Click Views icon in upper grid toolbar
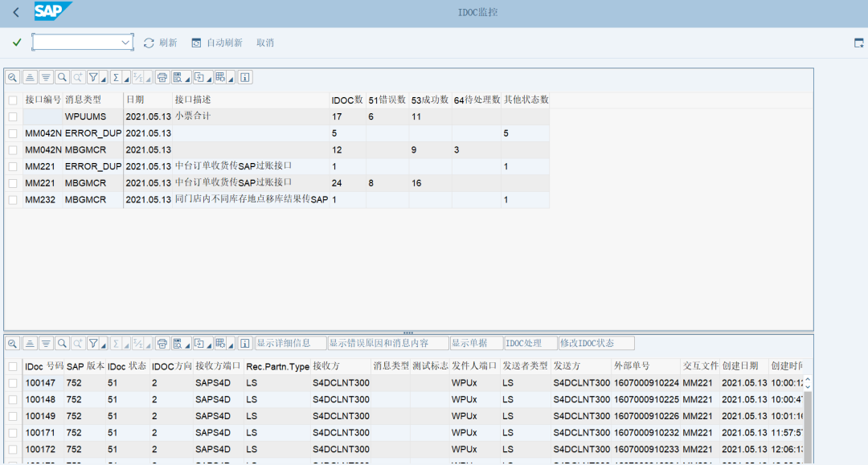 (x=178, y=77)
